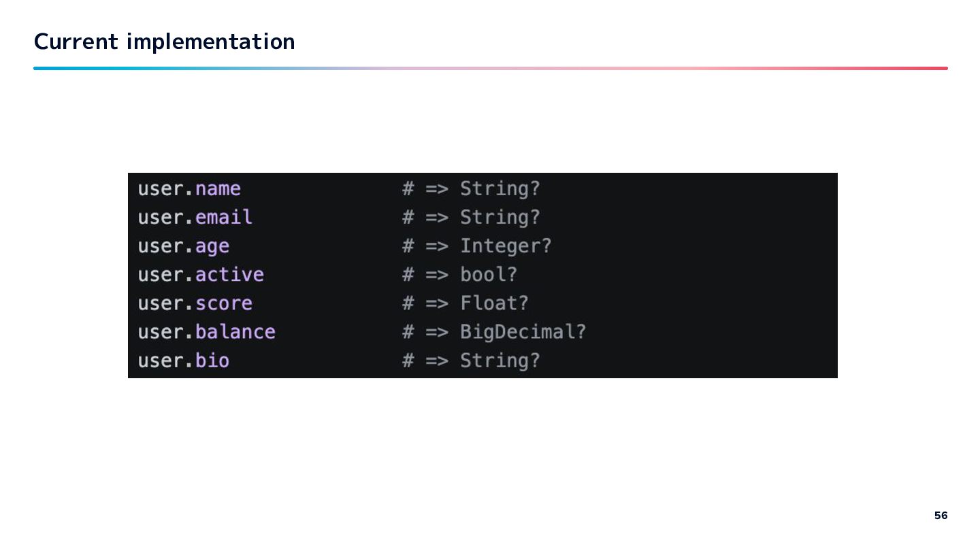Click the 'Float?' type comment
Viewport: 980px width, 551px height.
click(494, 303)
